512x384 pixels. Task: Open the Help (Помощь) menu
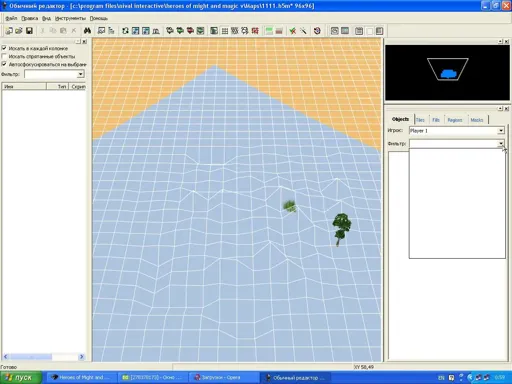[99, 18]
